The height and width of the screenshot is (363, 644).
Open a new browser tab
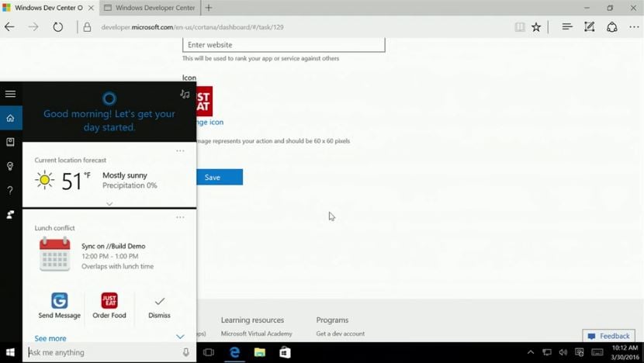coord(209,8)
